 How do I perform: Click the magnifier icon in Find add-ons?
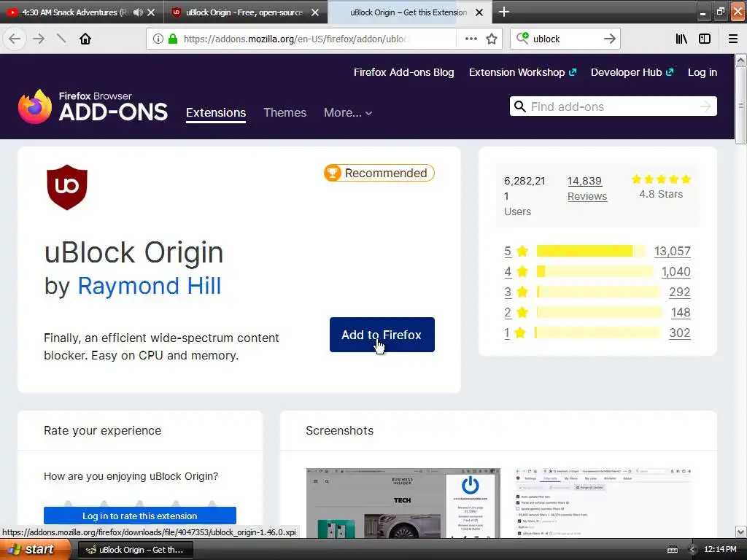coord(519,106)
